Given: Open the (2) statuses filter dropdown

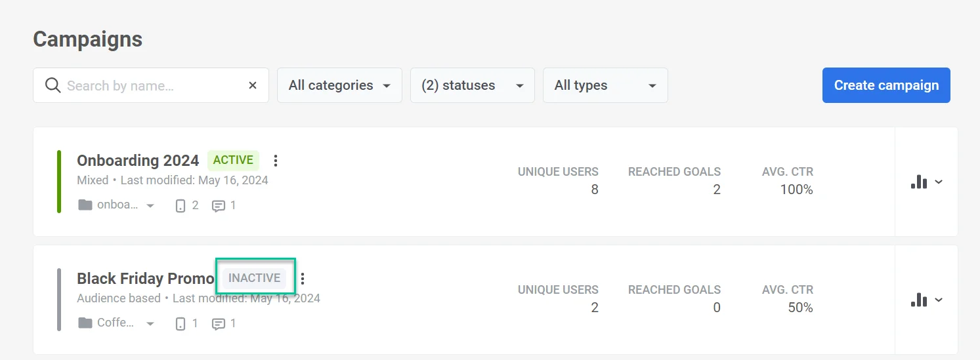Looking at the screenshot, I should 473,85.
